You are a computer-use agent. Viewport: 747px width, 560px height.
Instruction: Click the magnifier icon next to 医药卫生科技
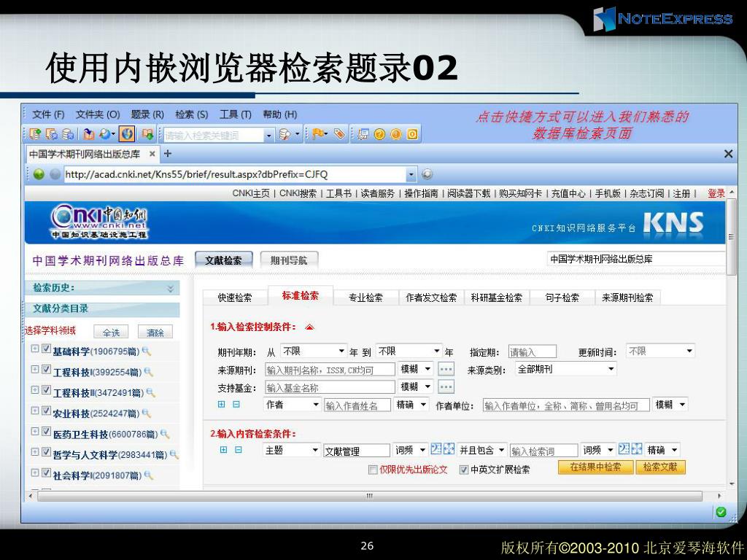pos(165,434)
